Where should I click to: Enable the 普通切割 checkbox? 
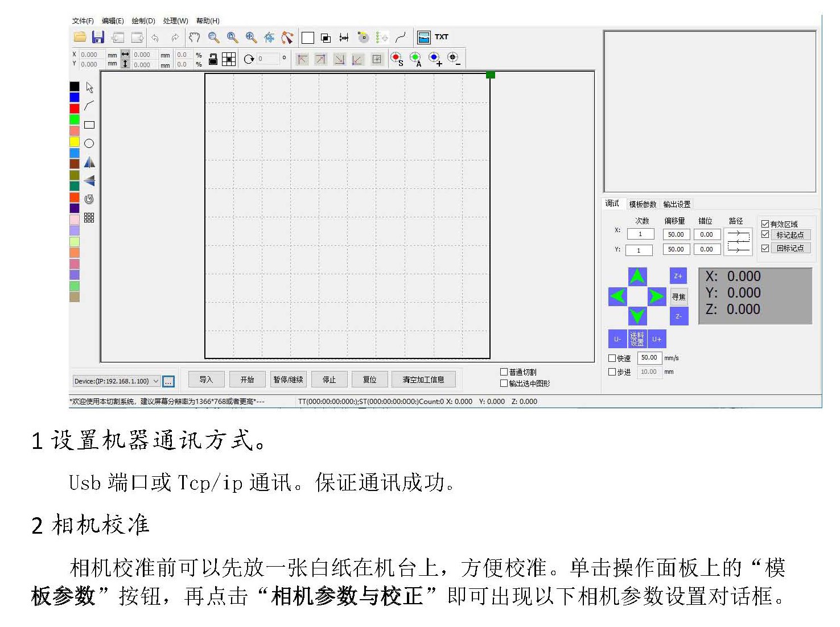point(504,372)
